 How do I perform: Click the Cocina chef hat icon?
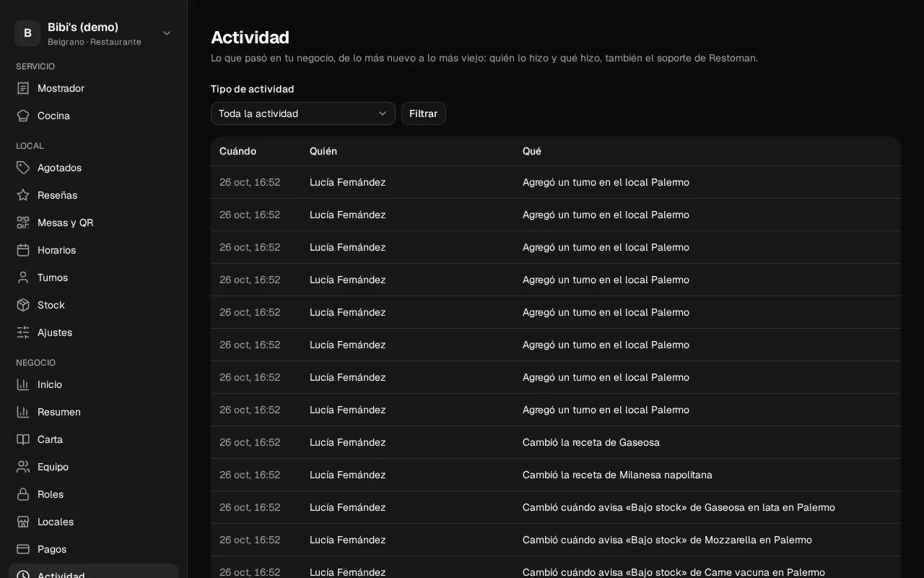(x=23, y=116)
